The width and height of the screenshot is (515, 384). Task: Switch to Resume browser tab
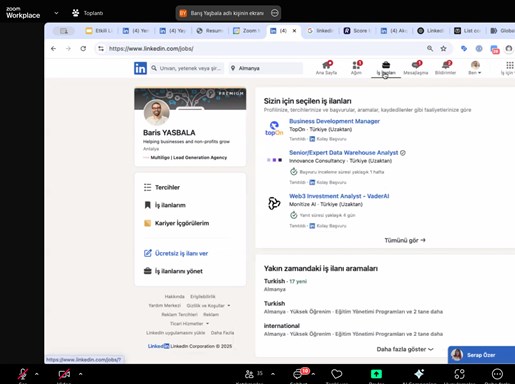click(210, 31)
